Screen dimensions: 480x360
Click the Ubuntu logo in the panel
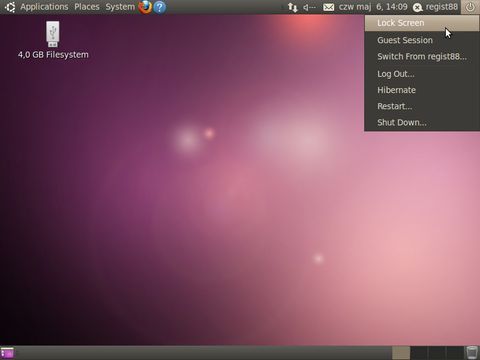(10, 7)
